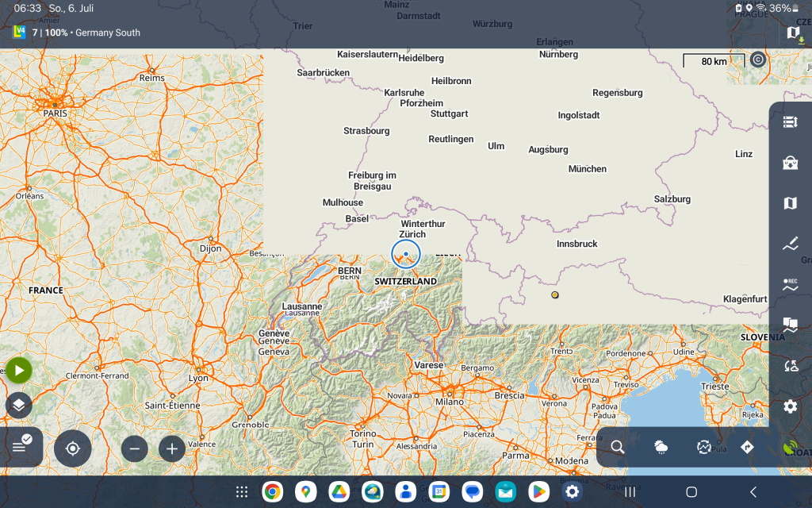Expand the map layers panel

click(19, 405)
